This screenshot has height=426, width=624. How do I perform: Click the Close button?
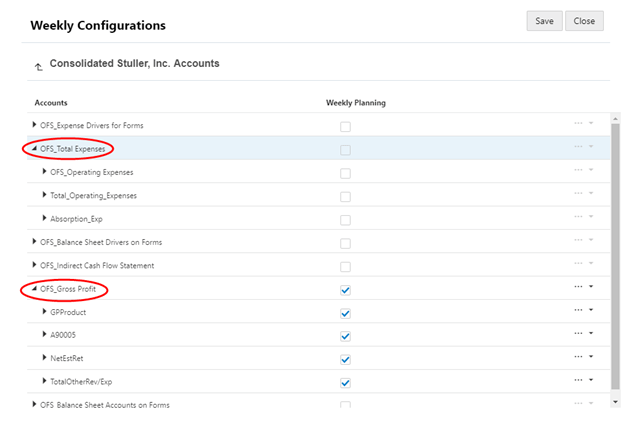coord(584,21)
